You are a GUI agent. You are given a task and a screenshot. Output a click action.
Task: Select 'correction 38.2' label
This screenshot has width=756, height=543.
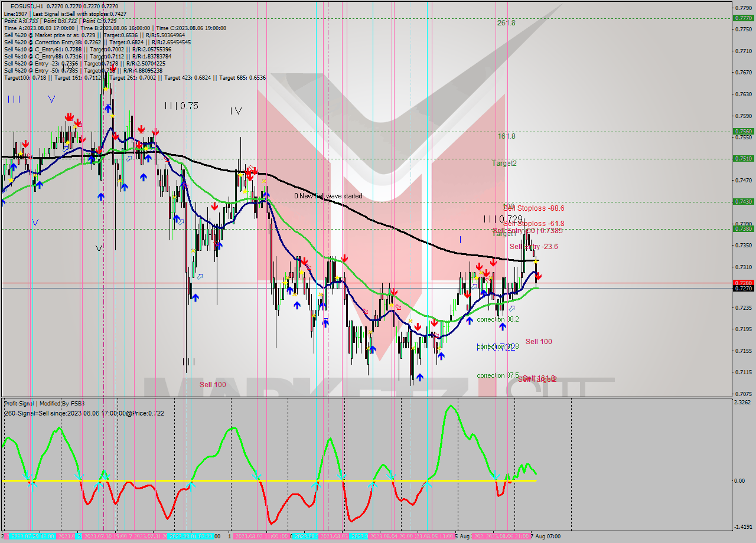[x=498, y=319]
